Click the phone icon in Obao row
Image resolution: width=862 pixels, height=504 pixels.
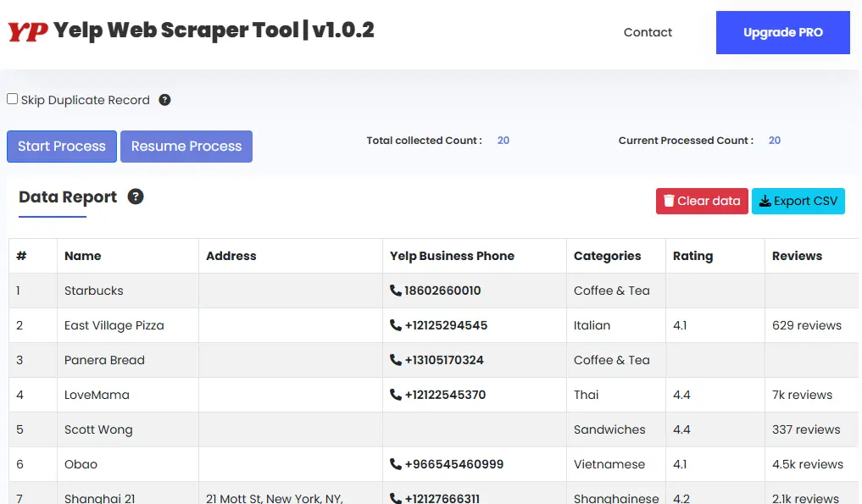tap(395, 464)
